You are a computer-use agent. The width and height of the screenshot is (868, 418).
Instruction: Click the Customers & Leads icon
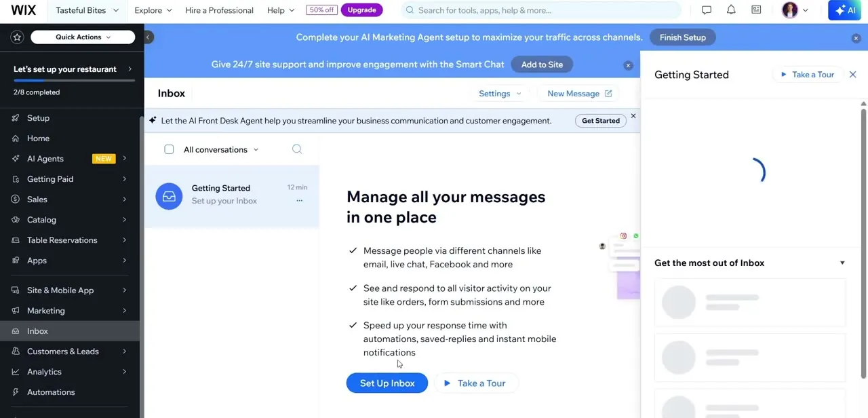tap(15, 351)
